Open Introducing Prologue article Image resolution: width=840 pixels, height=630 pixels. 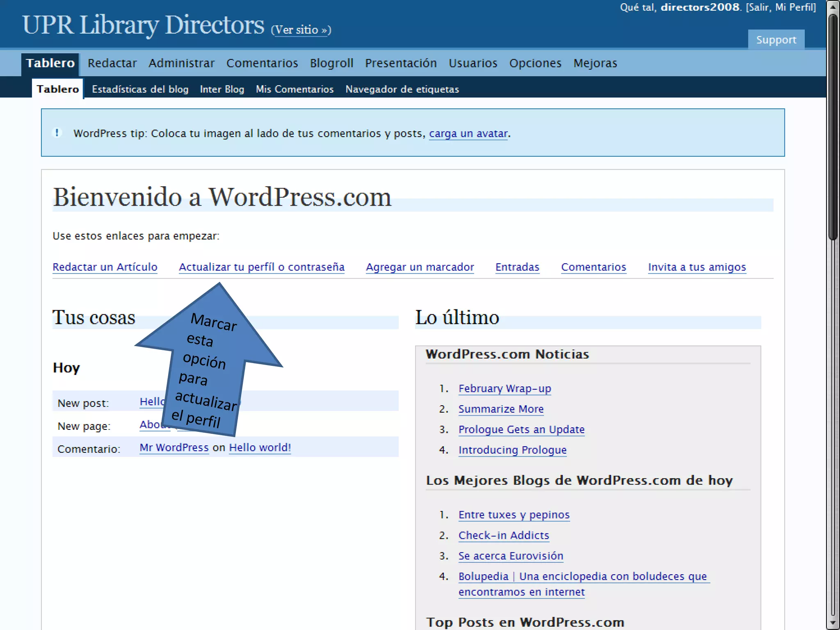point(512,450)
